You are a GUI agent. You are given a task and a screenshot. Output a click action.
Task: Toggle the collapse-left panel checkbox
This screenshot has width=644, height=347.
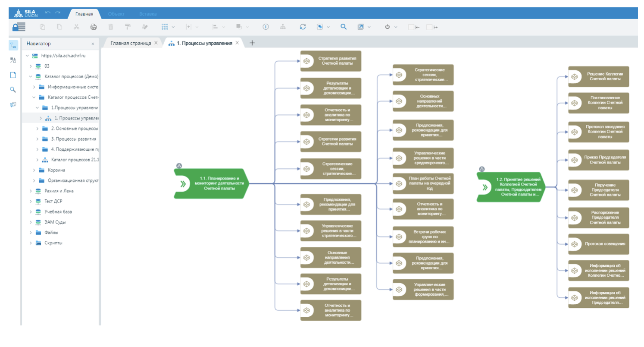coord(411,27)
